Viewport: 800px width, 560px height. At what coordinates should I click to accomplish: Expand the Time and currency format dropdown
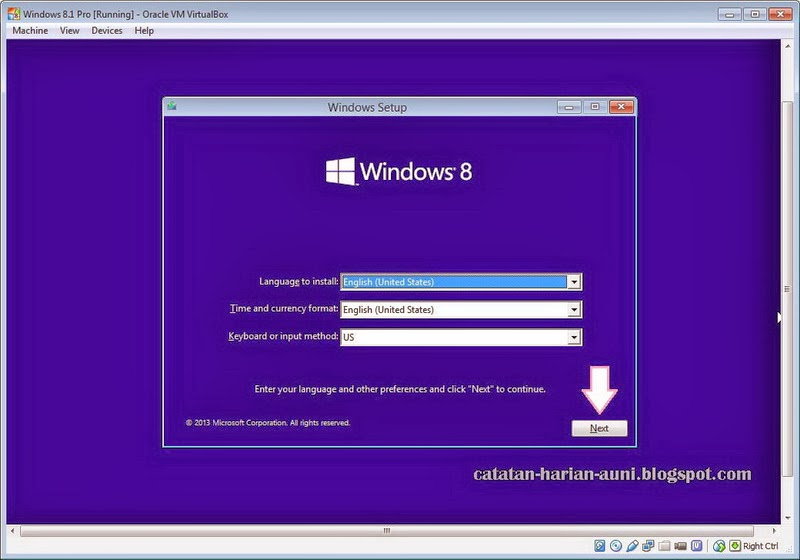574,309
